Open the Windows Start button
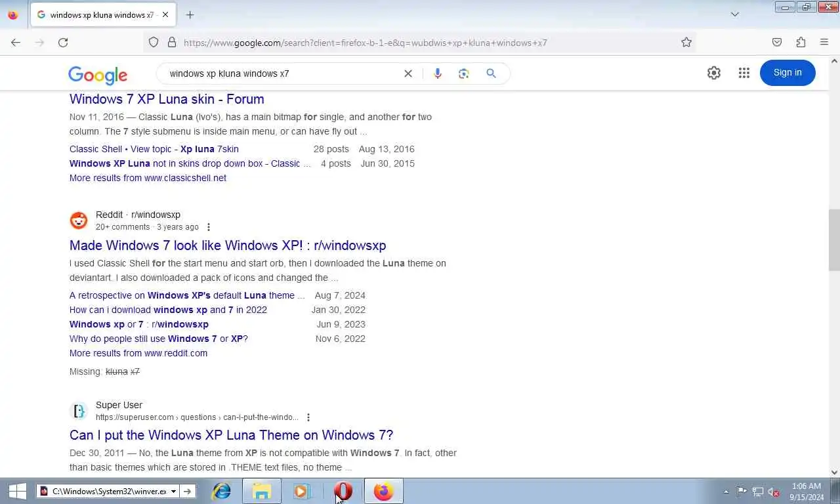Screen dimensions: 840x504 point(18,491)
